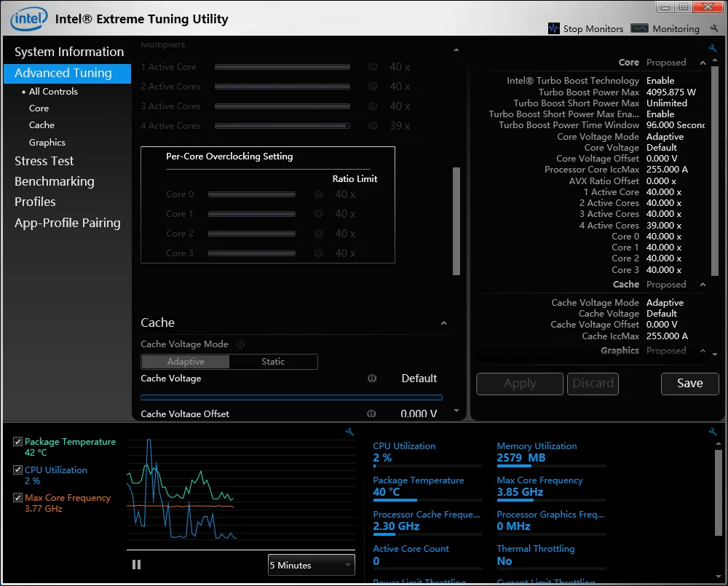This screenshot has width=728, height=586.
Task: Open Profiles page
Action: [x=35, y=202]
